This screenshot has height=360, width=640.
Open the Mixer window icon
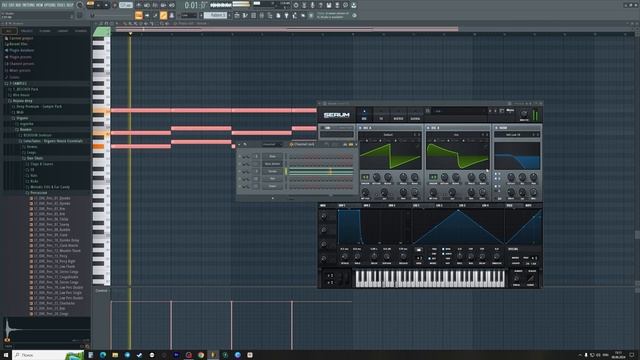tap(262, 15)
